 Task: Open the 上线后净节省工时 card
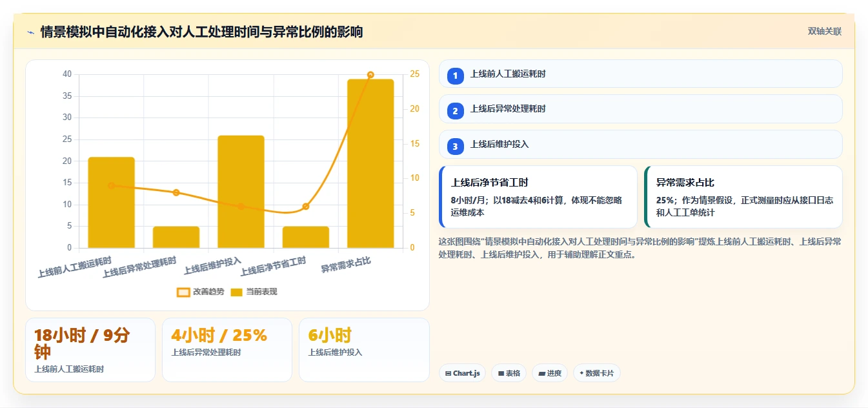tap(538, 197)
